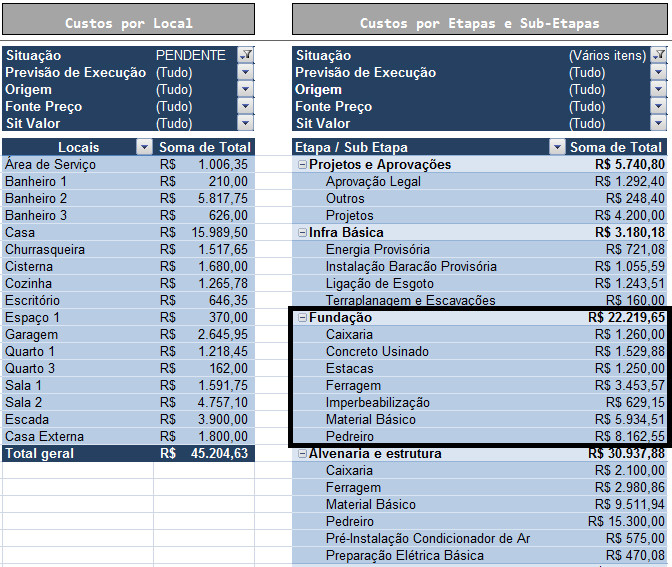Click the Banheiro 2 cell

point(78,198)
